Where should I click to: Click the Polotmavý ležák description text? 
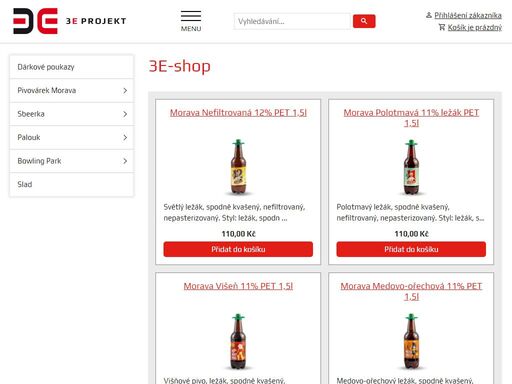(x=410, y=212)
